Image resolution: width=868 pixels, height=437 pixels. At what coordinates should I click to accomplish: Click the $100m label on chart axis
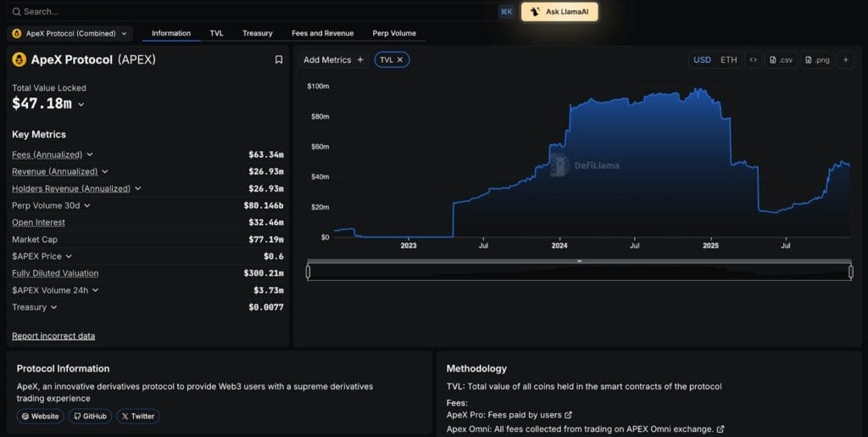point(318,87)
